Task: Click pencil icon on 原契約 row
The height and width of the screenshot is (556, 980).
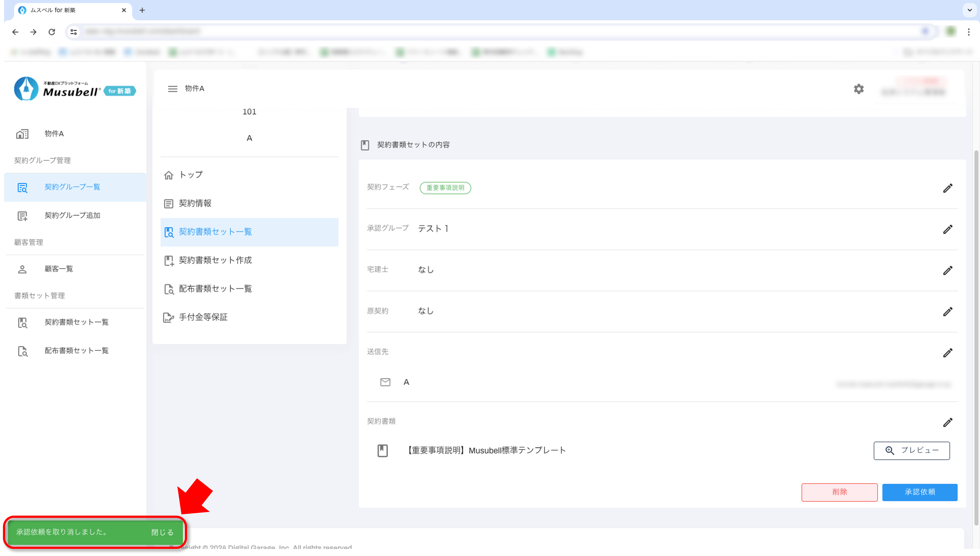Action: (x=948, y=312)
